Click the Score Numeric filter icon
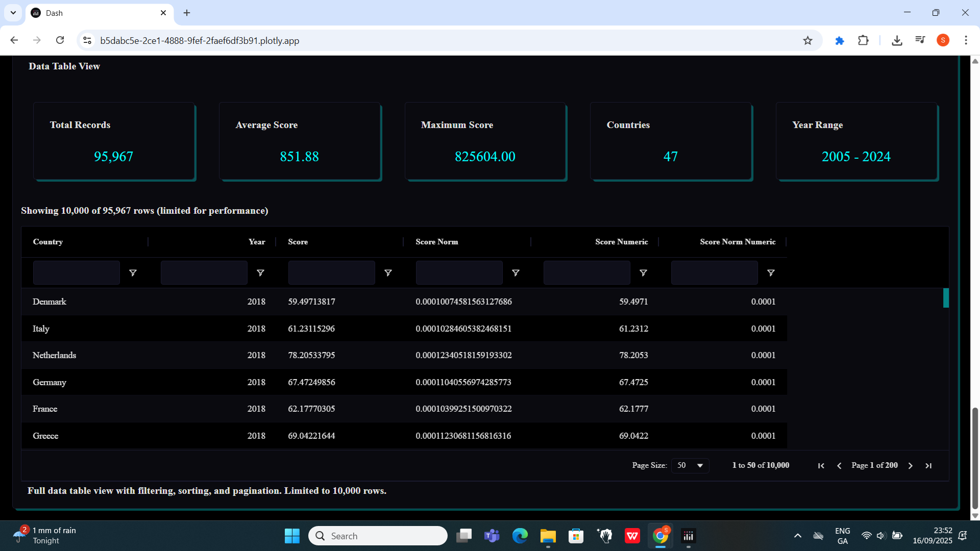Image resolution: width=980 pixels, height=551 pixels. click(643, 273)
